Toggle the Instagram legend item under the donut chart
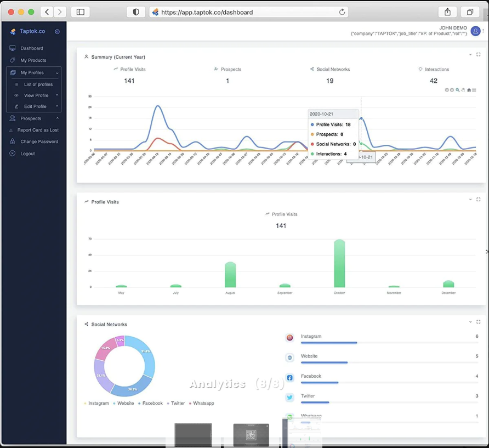The image size is (489, 448). [96, 404]
